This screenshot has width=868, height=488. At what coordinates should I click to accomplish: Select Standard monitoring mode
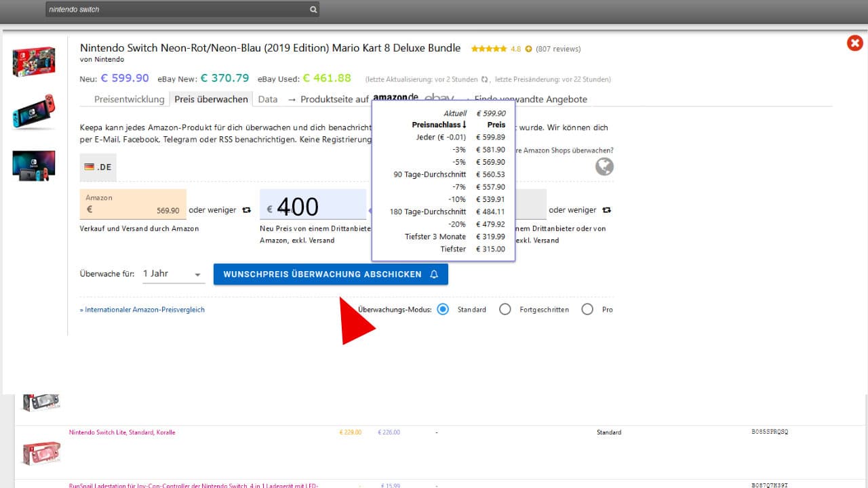pyautogui.click(x=443, y=309)
